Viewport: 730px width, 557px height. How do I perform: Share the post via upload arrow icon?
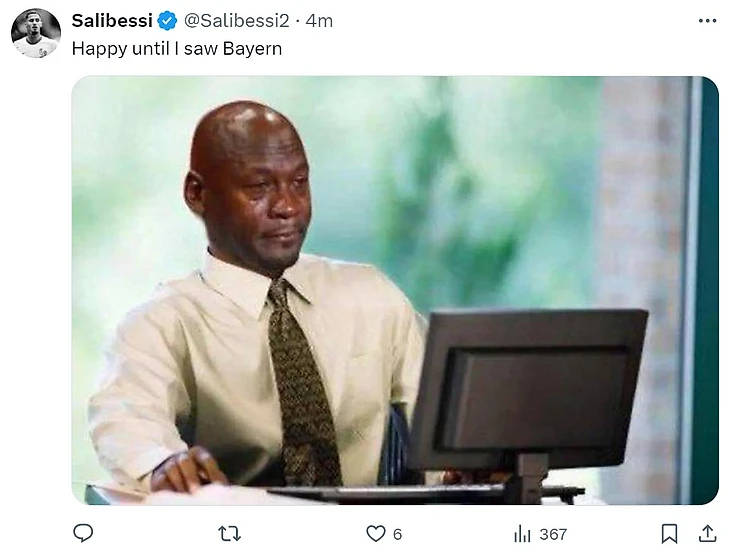[707, 534]
